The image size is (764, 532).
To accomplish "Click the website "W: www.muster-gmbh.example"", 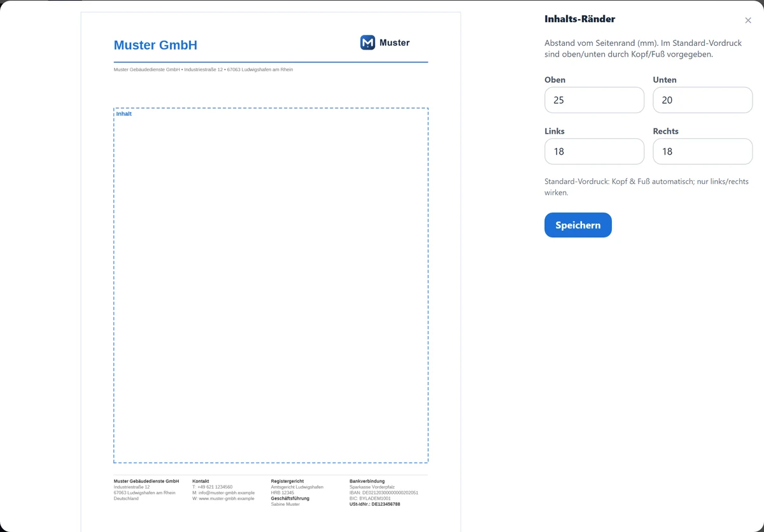I will 223,498.
